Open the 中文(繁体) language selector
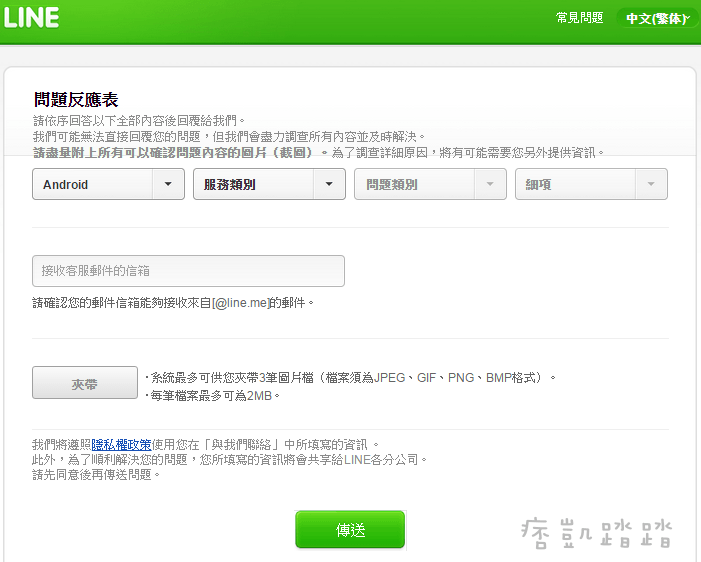This screenshot has height=562, width=701. (658, 18)
